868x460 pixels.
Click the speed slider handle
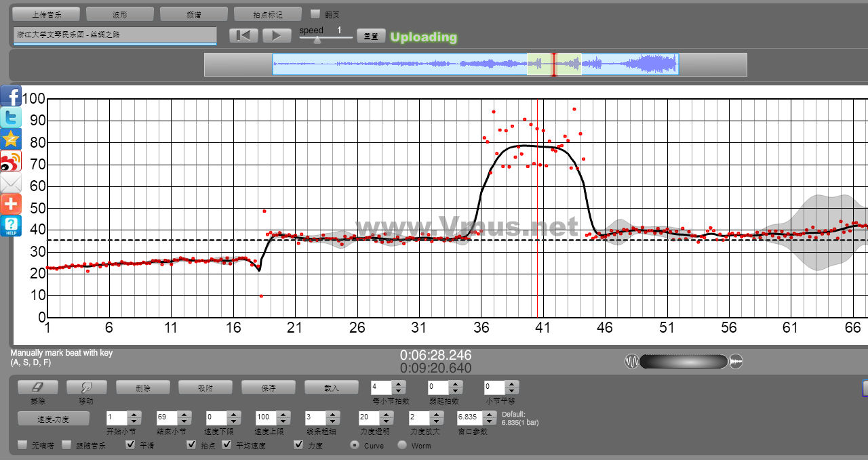tap(317, 39)
